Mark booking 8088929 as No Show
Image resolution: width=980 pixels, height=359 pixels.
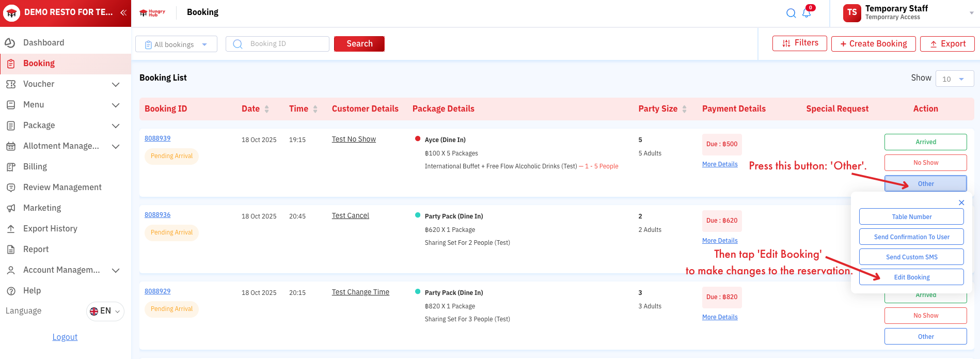(x=926, y=316)
